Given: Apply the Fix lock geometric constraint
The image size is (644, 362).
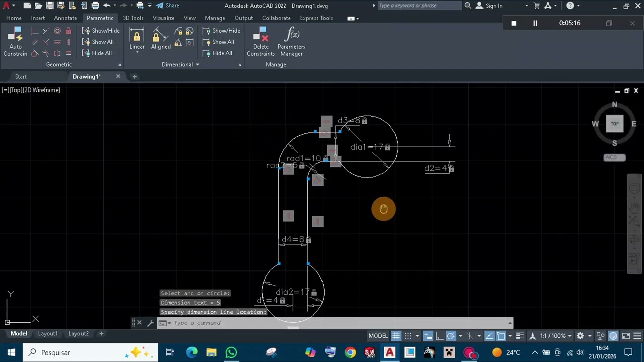Looking at the screenshot, I should coord(68,31).
